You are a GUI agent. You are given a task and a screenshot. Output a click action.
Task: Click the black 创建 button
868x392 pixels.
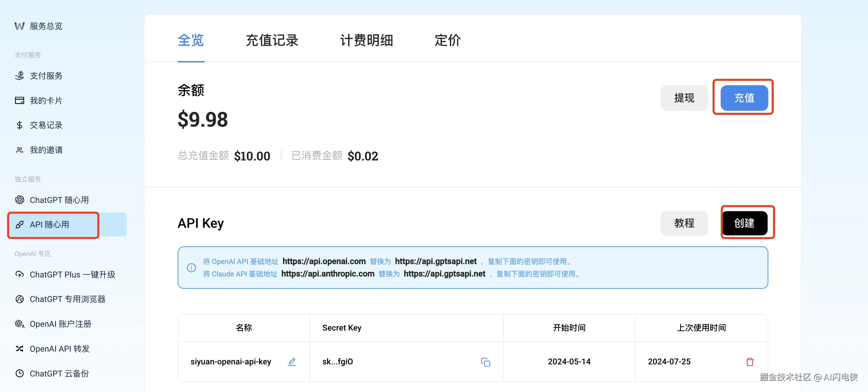click(x=744, y=223)
